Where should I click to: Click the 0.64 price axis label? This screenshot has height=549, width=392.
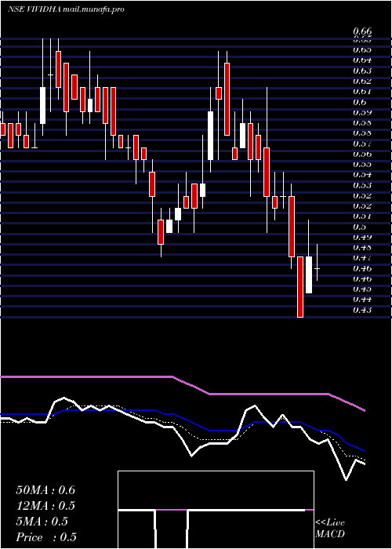(362, 60)
